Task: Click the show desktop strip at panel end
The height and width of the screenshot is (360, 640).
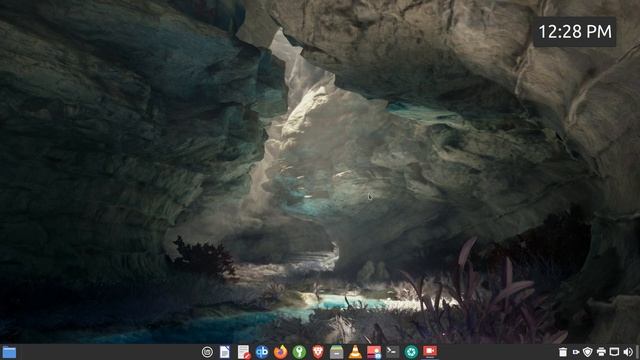Action: click(x=637, y=352)
